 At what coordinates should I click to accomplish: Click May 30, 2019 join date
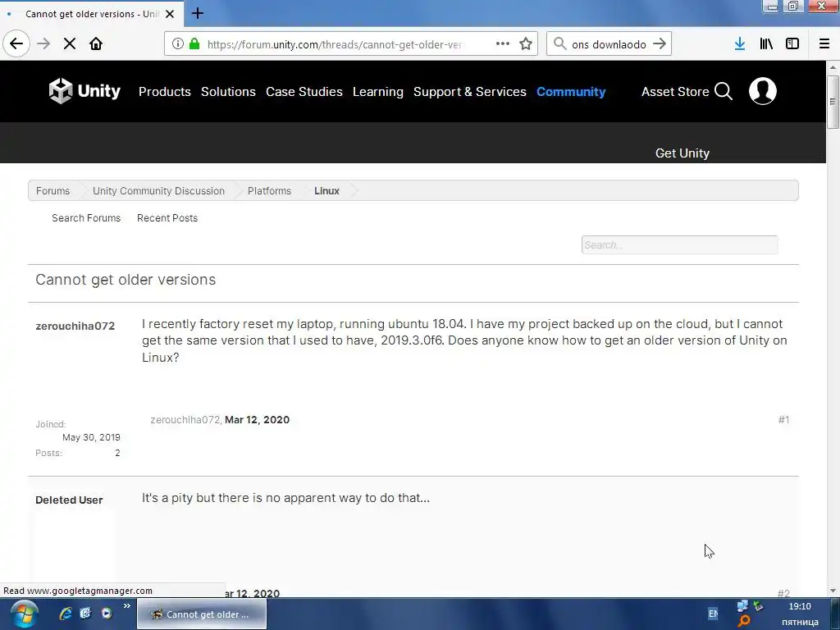(91, 437)
